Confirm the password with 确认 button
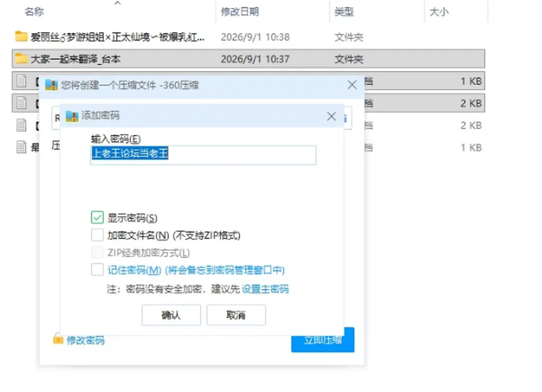This screenshot has height=392, width=542. (x=171, y=315)
